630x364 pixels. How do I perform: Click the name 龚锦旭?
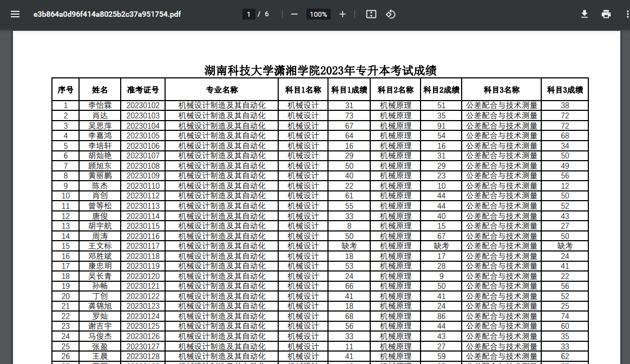pos(100,306)
